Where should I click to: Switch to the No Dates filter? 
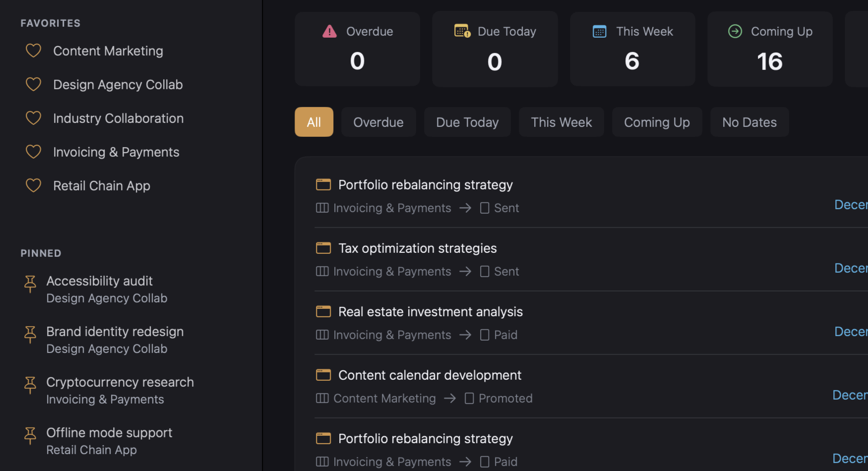tap(749, 122)
